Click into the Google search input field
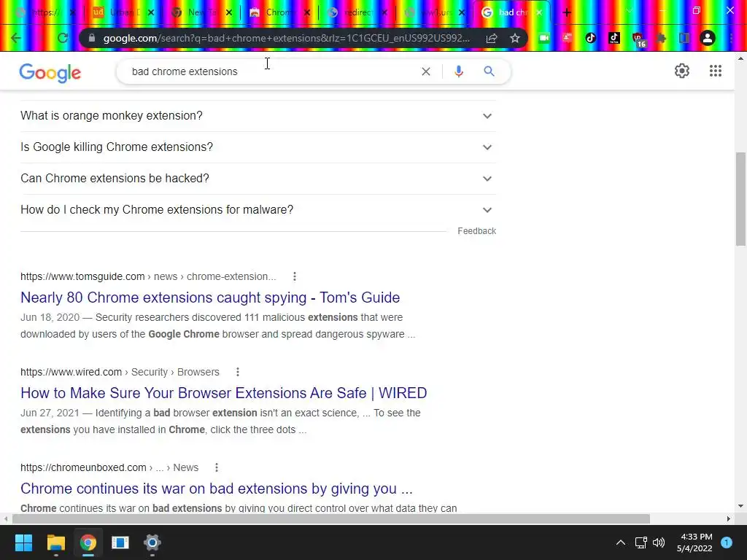The image size is (747, 560). point(271,71)
